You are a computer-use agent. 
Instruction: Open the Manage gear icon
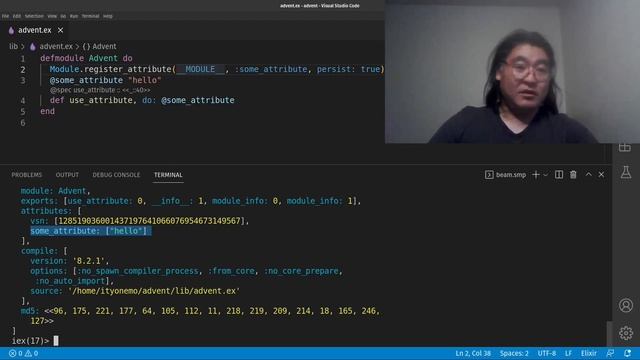[x=626, y=333]
